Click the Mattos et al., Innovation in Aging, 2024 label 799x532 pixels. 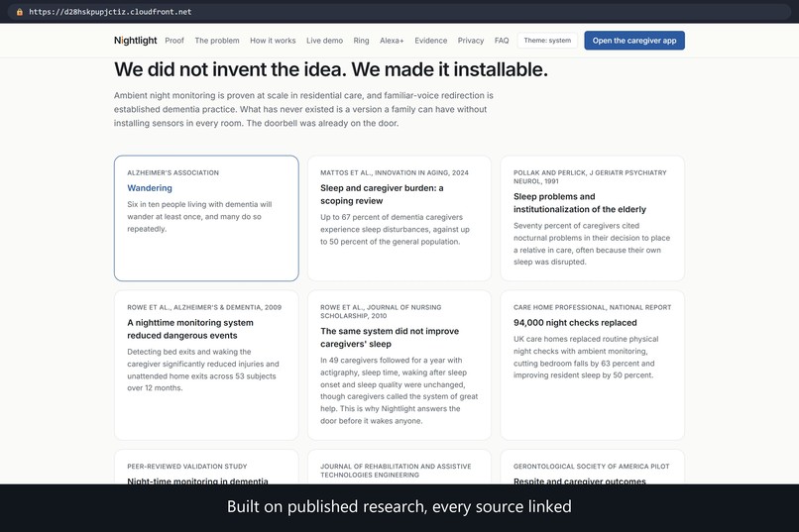(395, 173)
